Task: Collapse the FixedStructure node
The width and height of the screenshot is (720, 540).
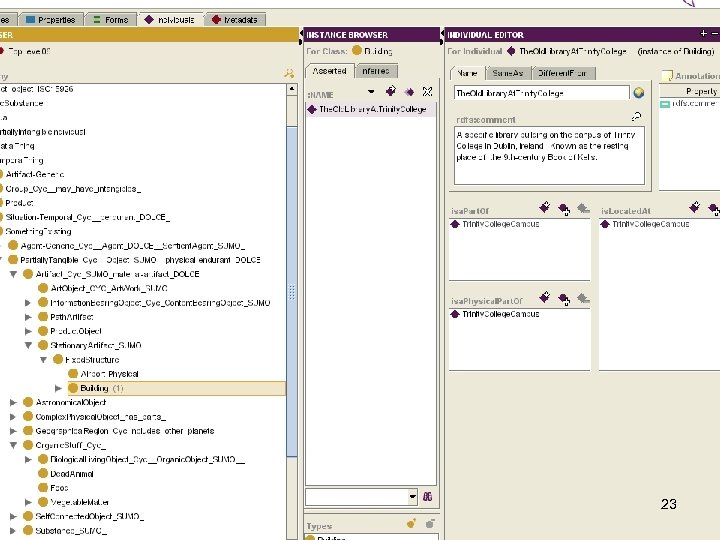Action: coord(44,360)
